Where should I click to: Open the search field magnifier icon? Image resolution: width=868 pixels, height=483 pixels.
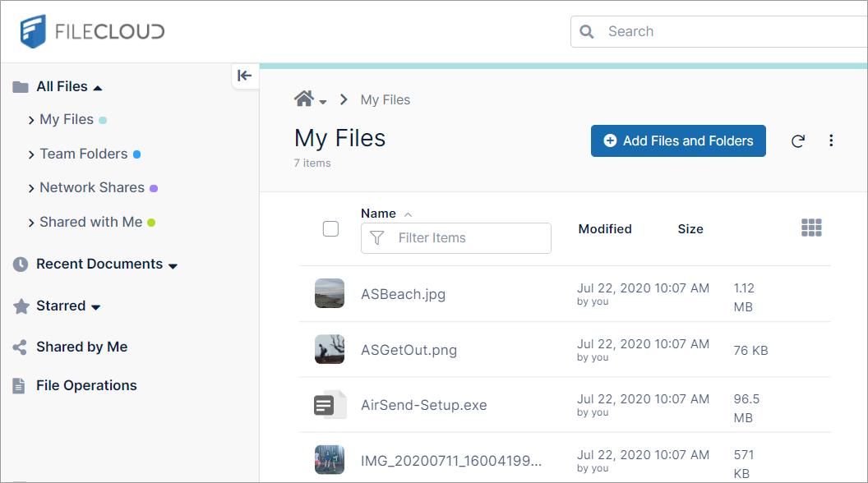[x=586, y=31]
